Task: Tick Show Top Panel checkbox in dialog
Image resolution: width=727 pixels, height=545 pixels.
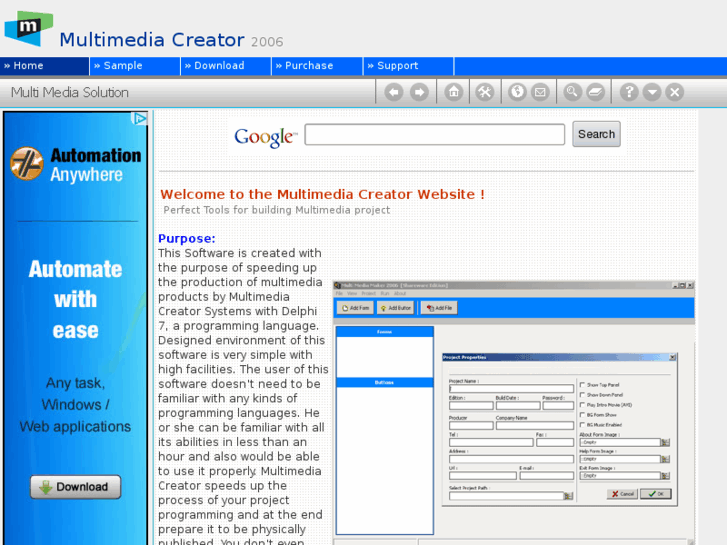Action: tap(582, 385)
